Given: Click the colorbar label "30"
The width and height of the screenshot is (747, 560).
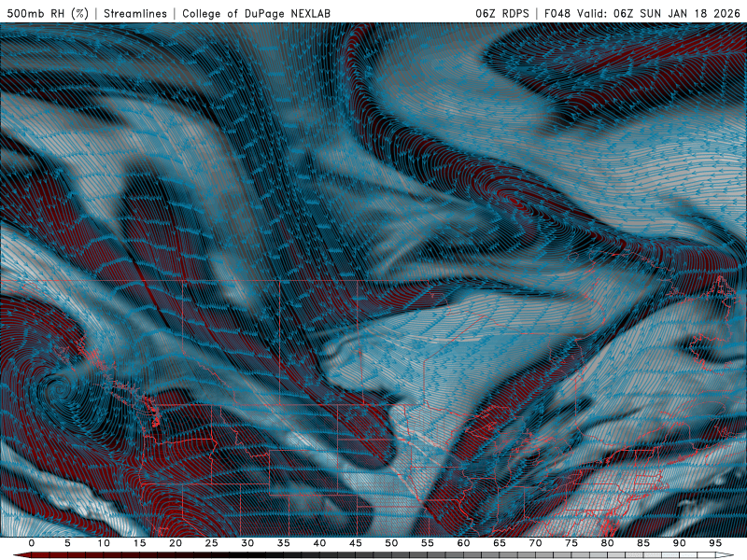Looking at the screenshot, I should 247,543.
